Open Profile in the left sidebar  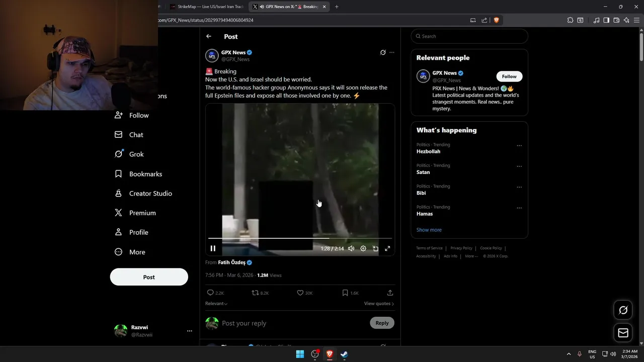click(x=131, y=232)
